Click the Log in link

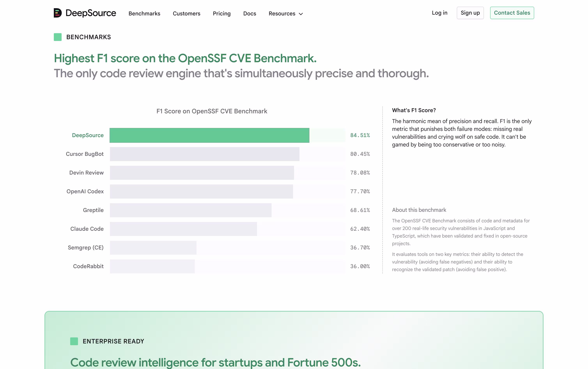(439, 13)
